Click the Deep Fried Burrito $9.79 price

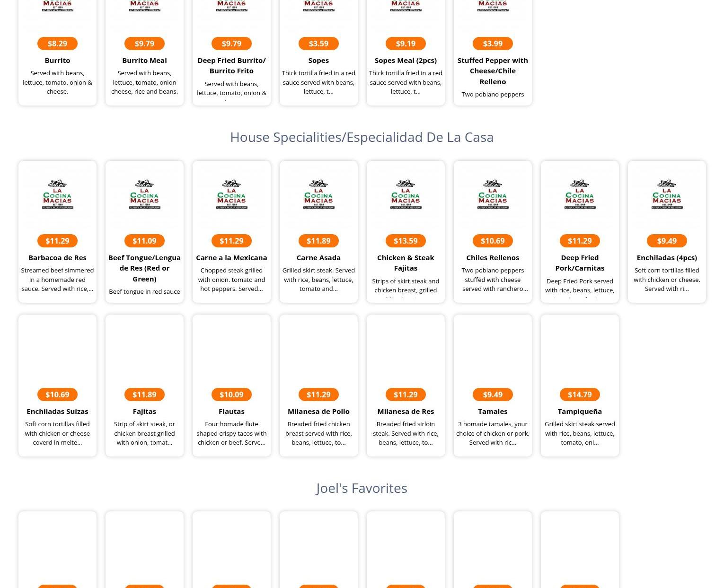point(231,44)
